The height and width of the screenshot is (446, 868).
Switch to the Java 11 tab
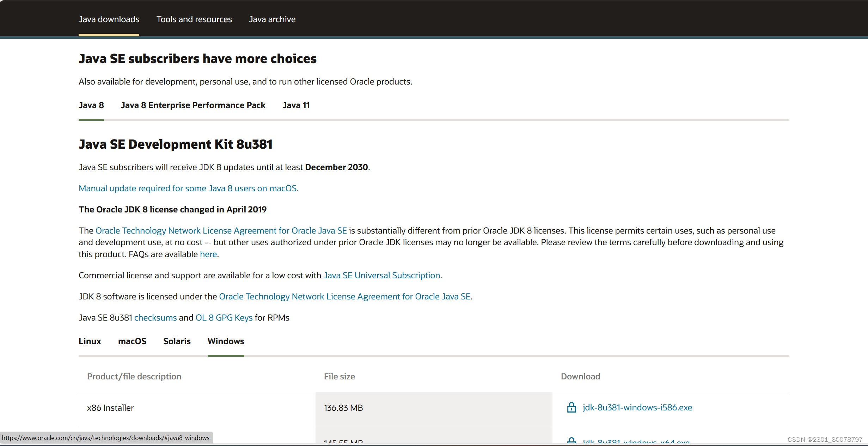point(296,105)
